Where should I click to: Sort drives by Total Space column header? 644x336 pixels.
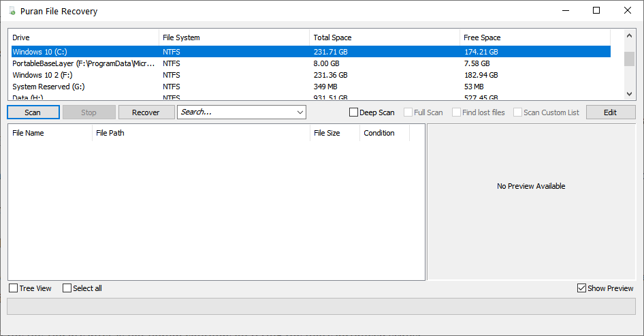(385, 37)
